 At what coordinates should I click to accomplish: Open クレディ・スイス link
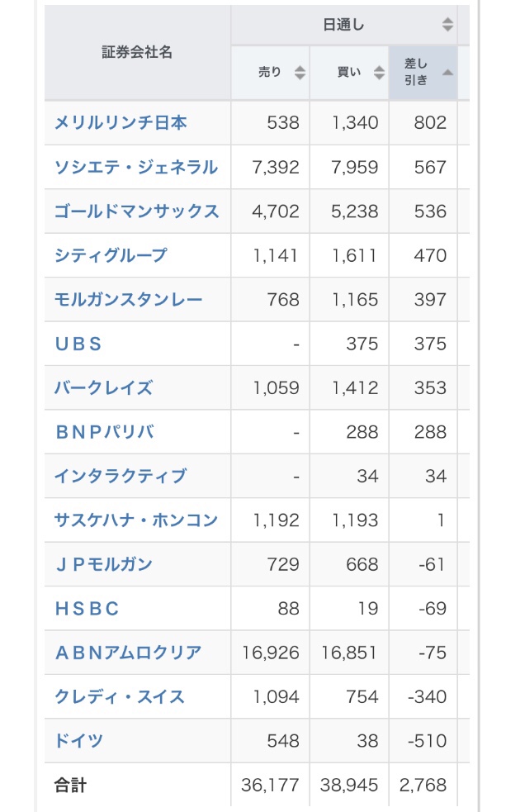[x=120, y=696]
